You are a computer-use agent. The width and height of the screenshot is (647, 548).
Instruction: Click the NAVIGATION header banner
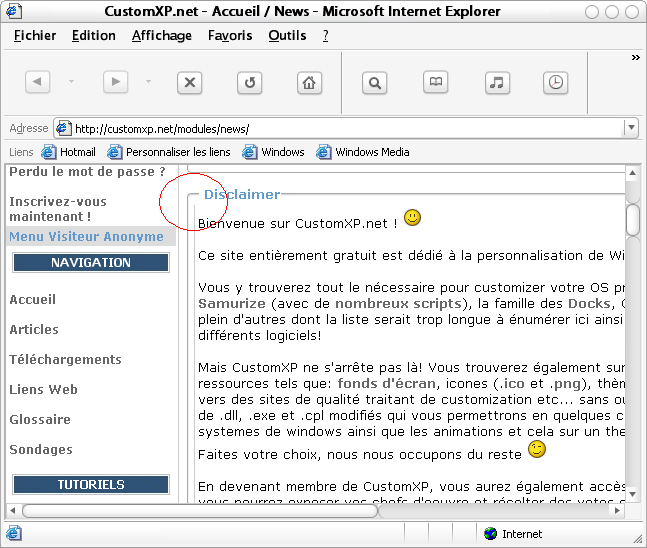click(x=91, y=262)
